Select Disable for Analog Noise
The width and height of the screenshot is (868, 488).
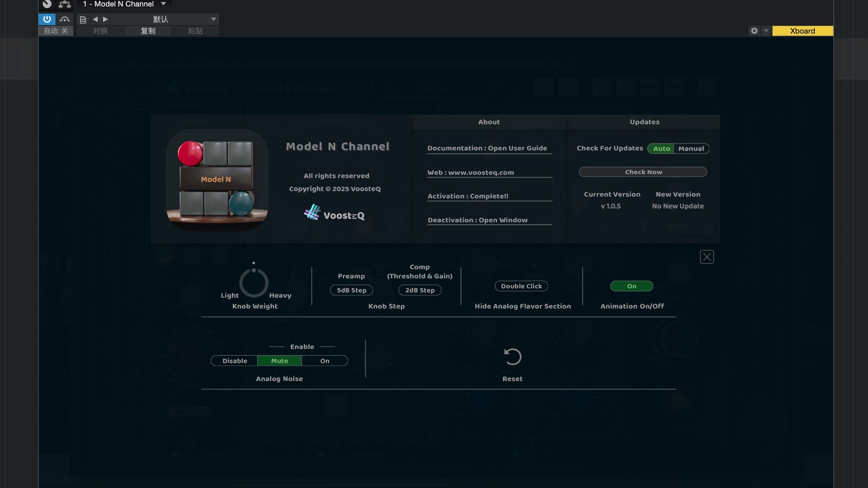pyautogui.click(x=234, y=361)
